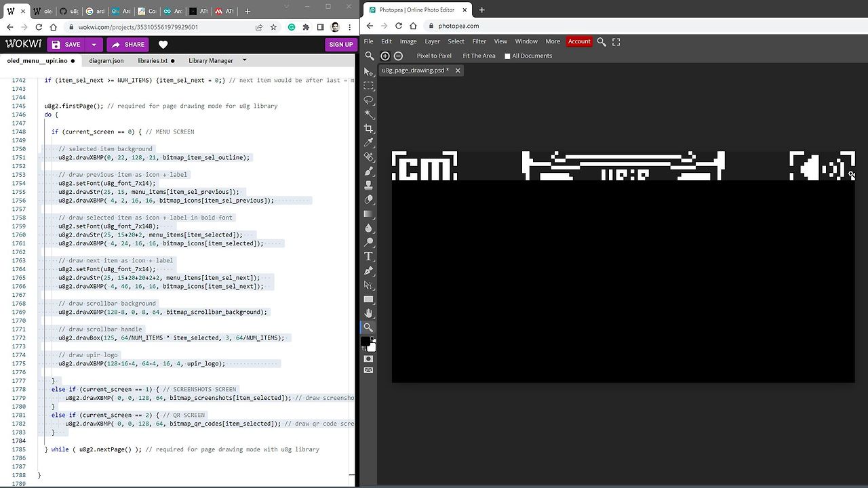Select the Type tool

369,256
